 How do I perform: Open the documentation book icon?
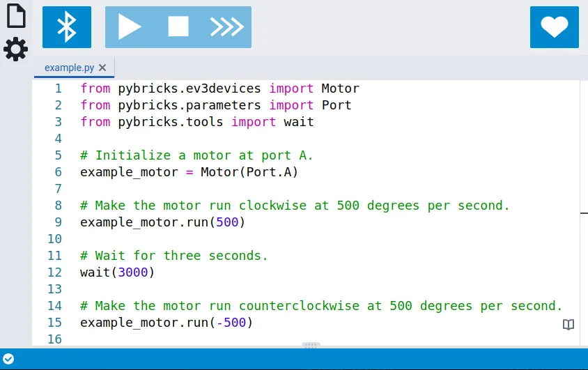pos(568,325)
